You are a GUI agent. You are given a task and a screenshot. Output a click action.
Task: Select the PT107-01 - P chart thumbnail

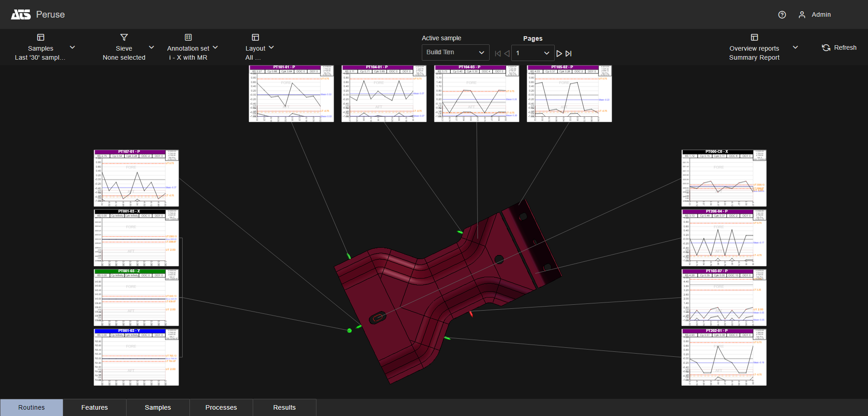click(x=136, y=178)
